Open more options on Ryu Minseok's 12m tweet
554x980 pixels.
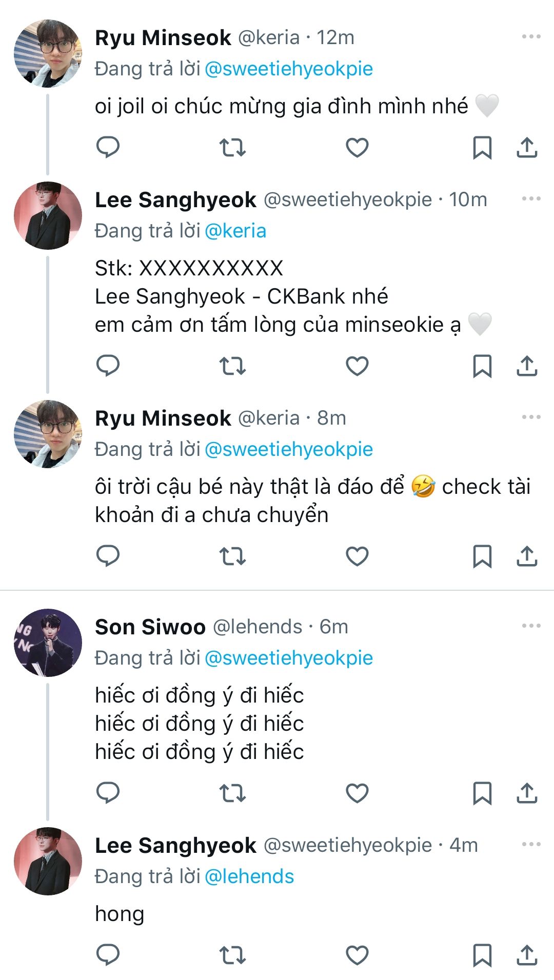(x=531, y=37)
